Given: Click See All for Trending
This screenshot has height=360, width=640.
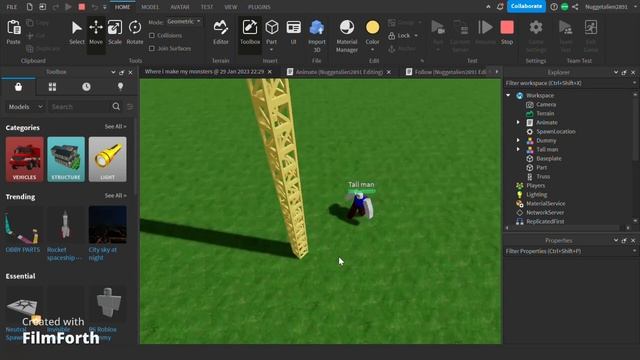Looking at the screenshot, I should (116, 196).
